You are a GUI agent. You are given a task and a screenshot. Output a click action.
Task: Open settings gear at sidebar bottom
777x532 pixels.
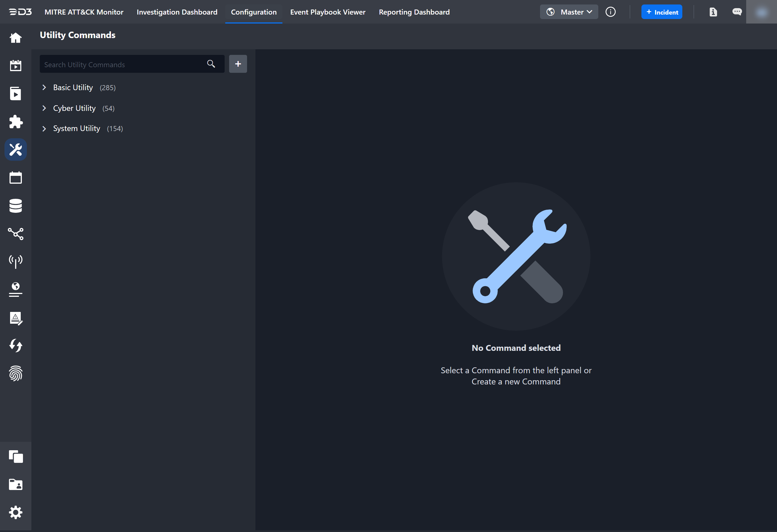pyautogui.click(x=15, y=512)
